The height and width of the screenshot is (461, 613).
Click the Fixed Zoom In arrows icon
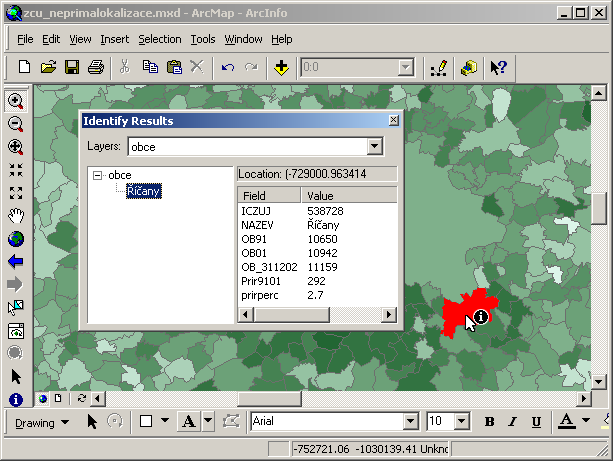pyautogui.click(x=16, y=170)
